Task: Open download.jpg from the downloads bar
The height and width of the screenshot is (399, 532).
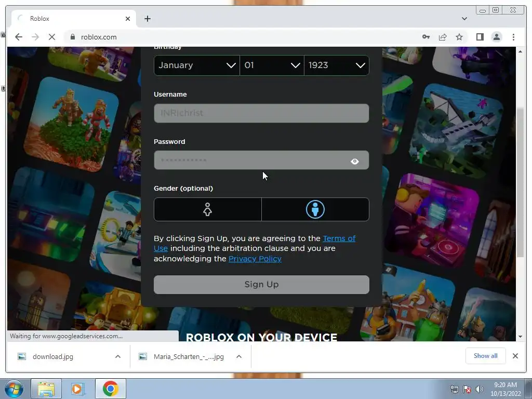Action: 53,356
